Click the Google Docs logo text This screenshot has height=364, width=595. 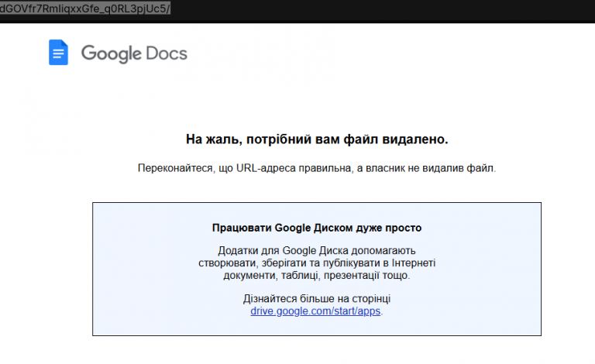point(134,53)
